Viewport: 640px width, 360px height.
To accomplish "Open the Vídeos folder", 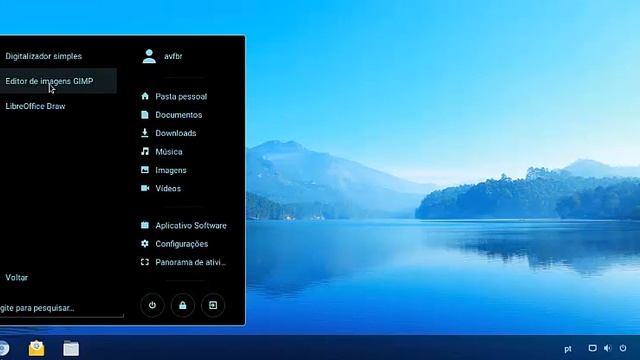I will pyautogui.click(x=168, y=189).
